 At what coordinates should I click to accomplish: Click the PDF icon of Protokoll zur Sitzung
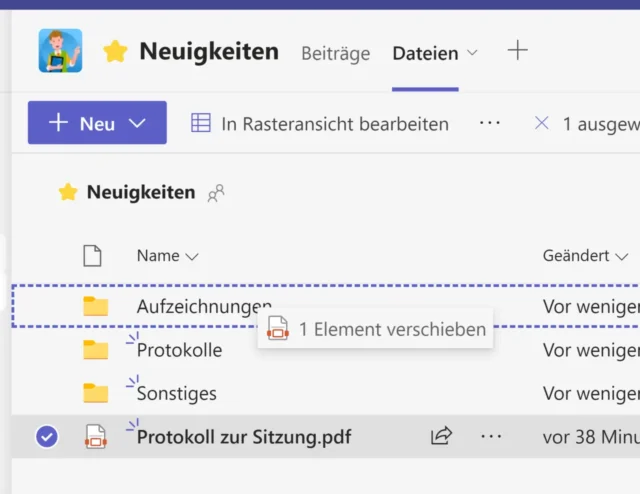pos(95,436)
